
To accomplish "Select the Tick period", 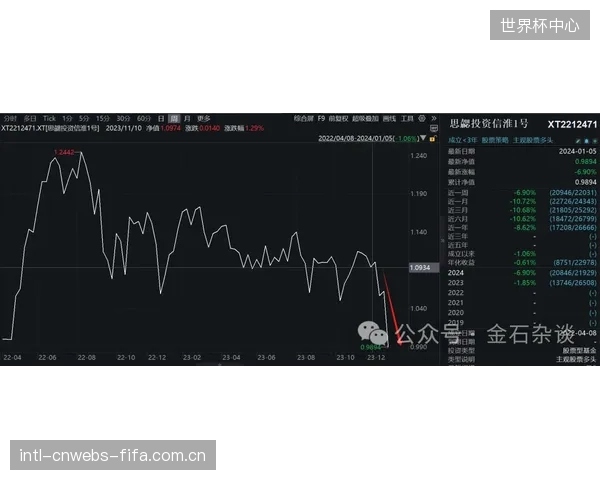I will [x=49, y=119].
